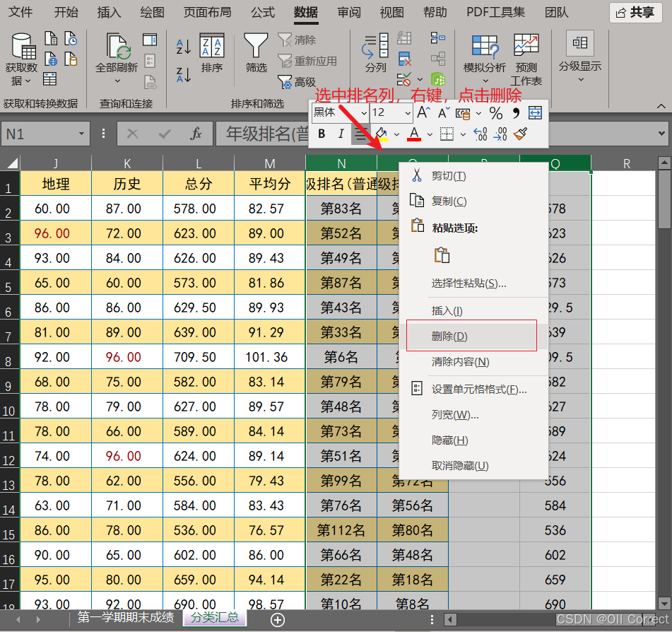Apply percent style from mini toolbar
The image size is (672, 632).
496,113
